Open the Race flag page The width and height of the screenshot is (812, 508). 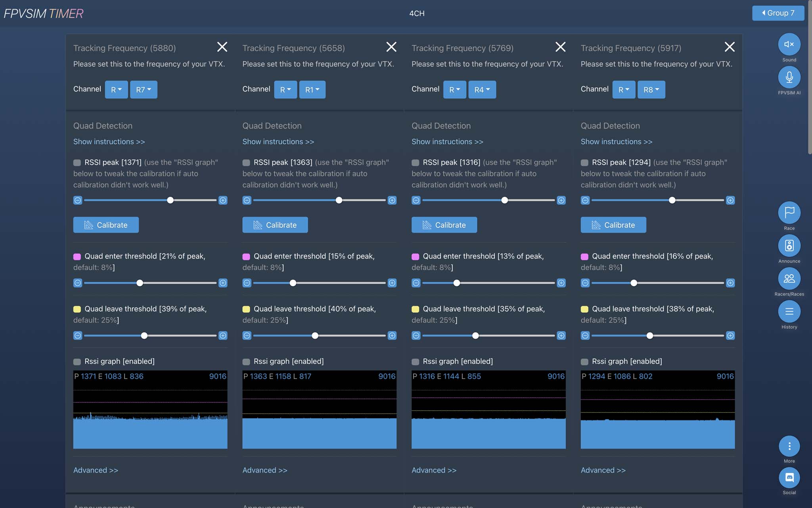click(x=789, y=213)
